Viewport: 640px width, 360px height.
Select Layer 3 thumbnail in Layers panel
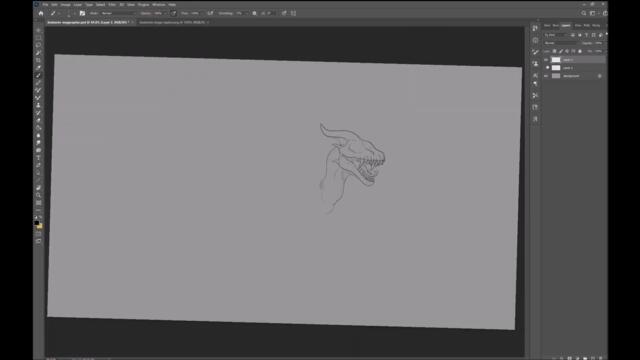pyautogui.click(x=556, y=60)
